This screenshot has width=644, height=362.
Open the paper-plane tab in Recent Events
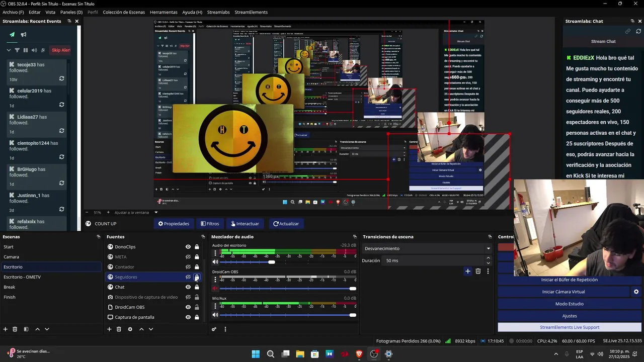[12, 35]
